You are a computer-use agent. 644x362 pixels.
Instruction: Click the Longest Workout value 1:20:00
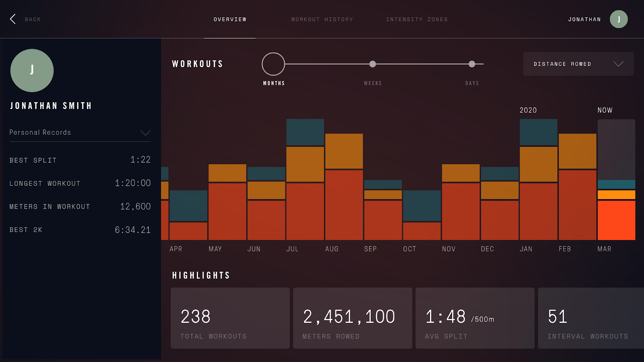[x=133, y=183]
